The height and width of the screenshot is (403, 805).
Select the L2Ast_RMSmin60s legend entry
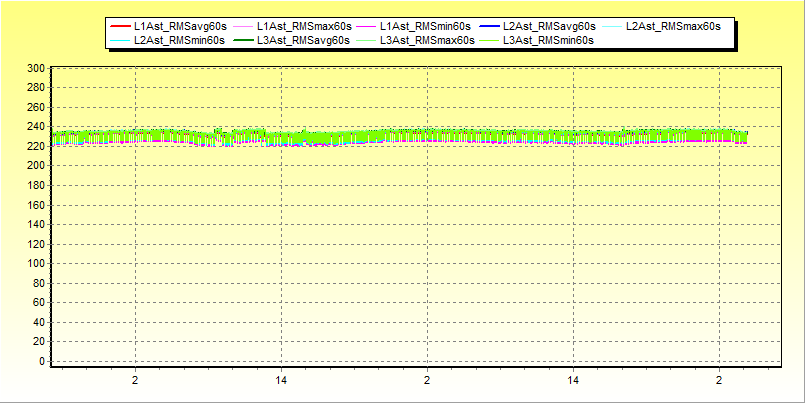pyautogui.click(x=178, y=40)
